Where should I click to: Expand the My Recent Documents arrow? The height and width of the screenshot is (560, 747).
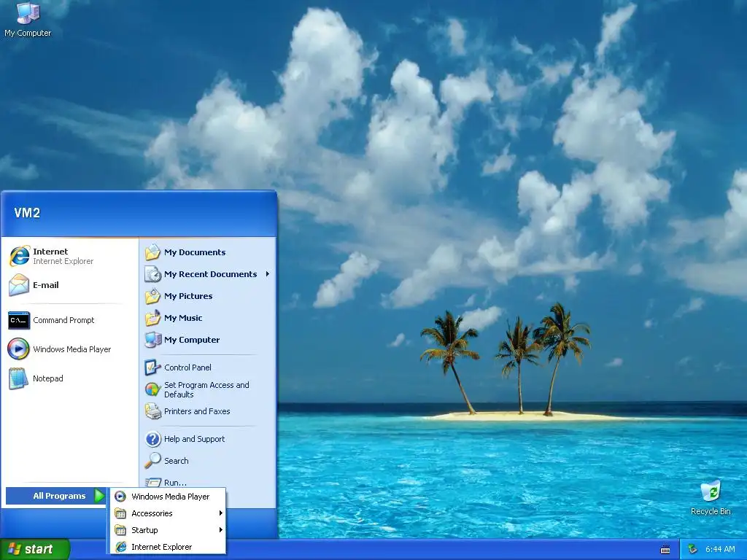(268, 274)
